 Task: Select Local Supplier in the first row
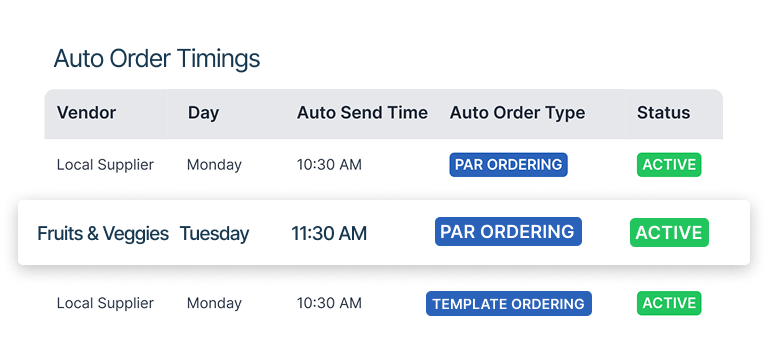click(105, 165)
